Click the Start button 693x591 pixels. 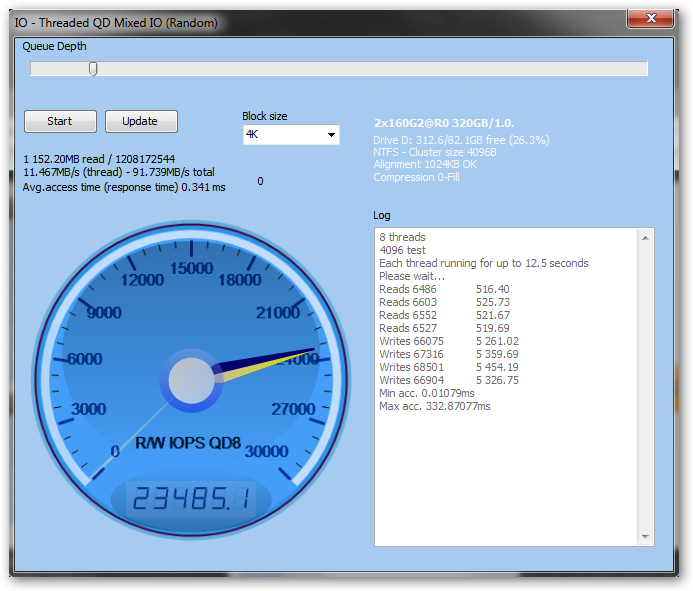[x=60, y=121]
